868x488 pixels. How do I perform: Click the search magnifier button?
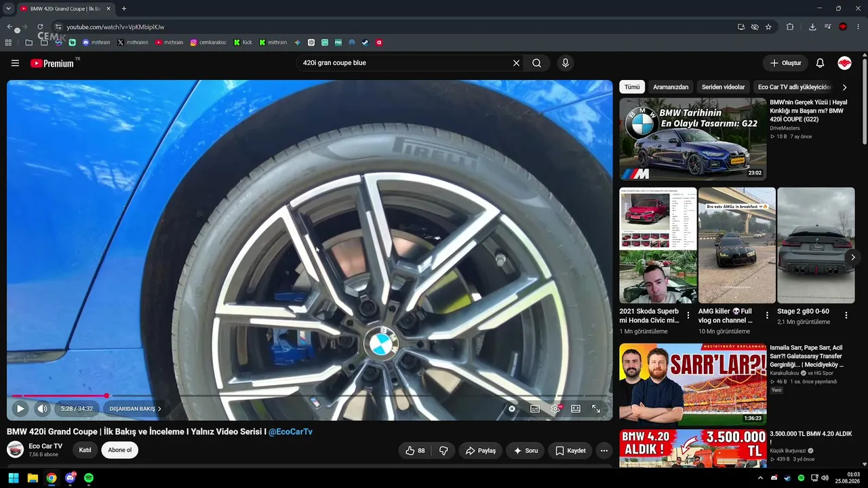[536, 63]
